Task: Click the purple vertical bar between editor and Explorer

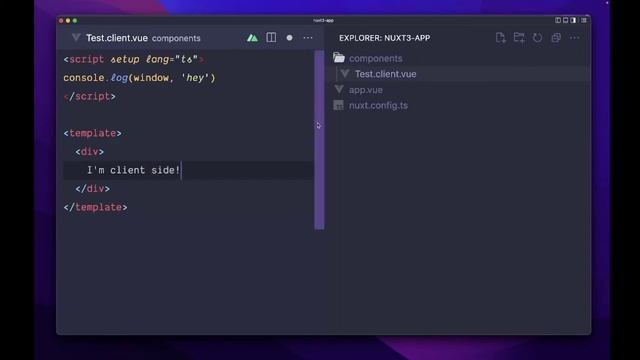Action: pos(319,140)
